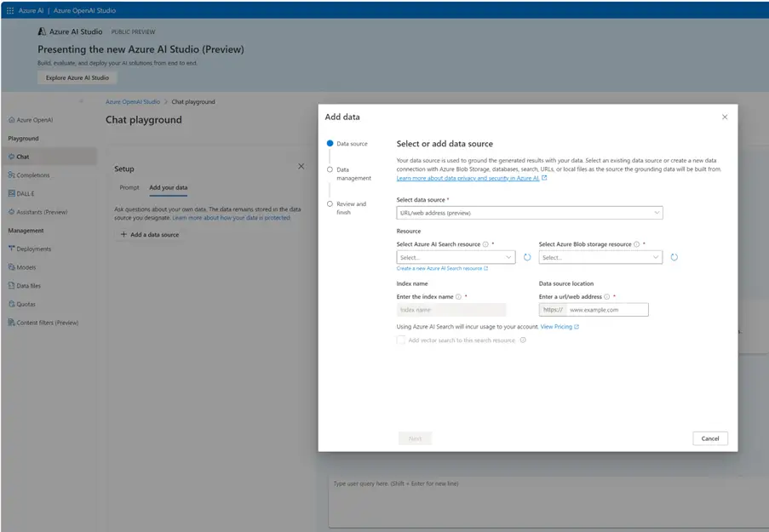Click the Add a data source button
The image size is (769, 532).
[150, 235]
